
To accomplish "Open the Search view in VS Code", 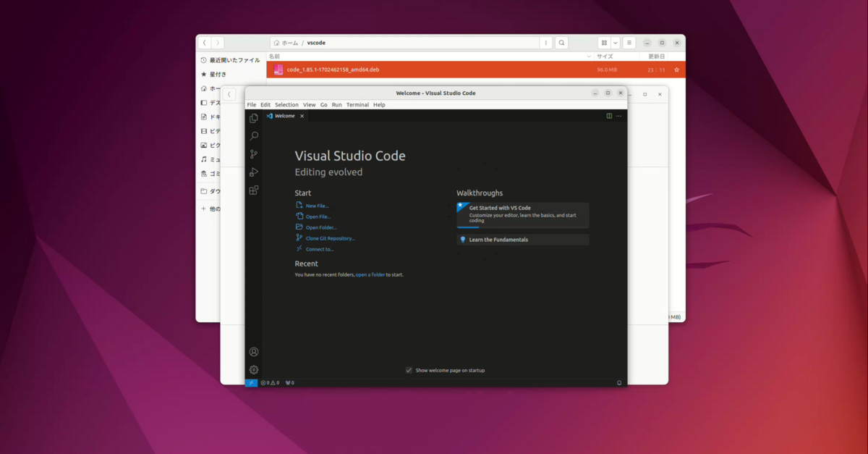I will [254, 136].
